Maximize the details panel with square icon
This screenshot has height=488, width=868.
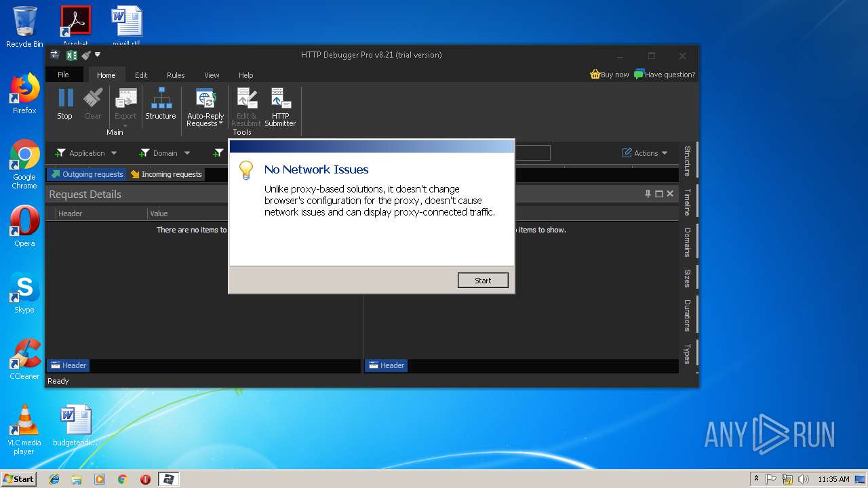pos(658,194)
